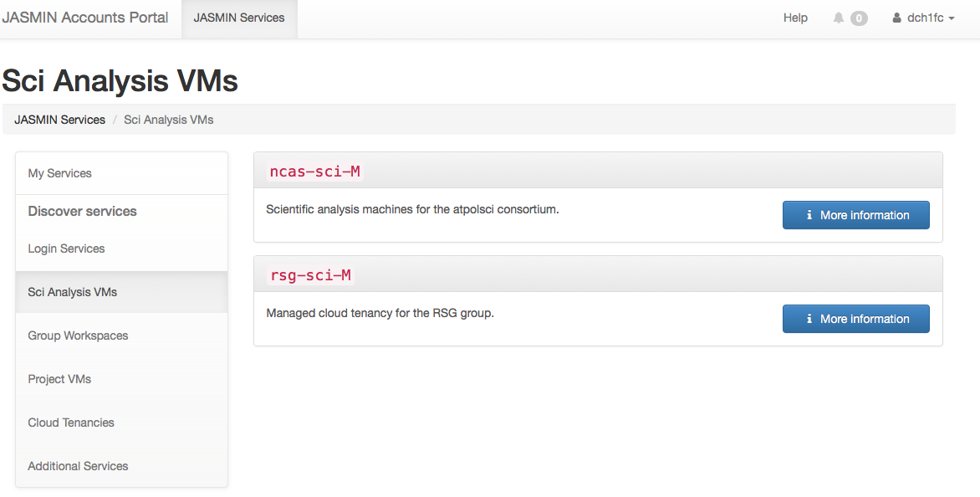Navigate to Group Workspaces

(x=78, y=336)
